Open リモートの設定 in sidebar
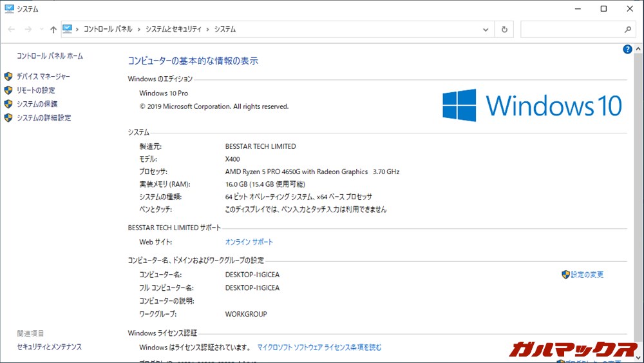This screenshot has height=363, width=644. click(35, 90)
